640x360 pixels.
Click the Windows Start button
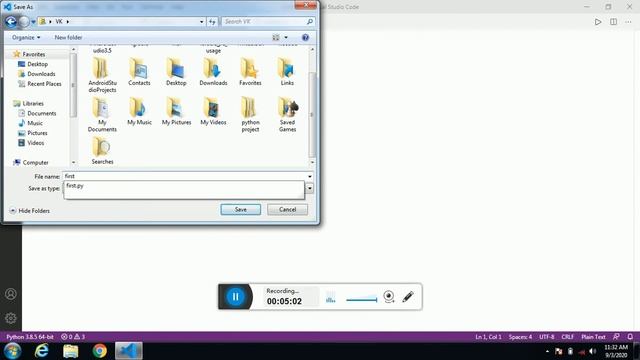pyautogui.click(x=13, y=351)
